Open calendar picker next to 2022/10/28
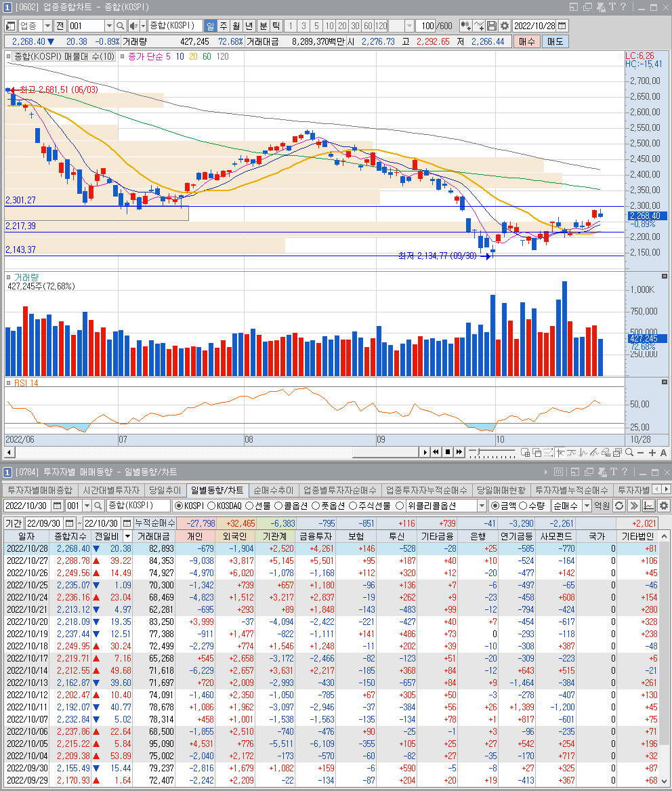The width and height of the screenshot is (672, 791). (x=562, y=26)
